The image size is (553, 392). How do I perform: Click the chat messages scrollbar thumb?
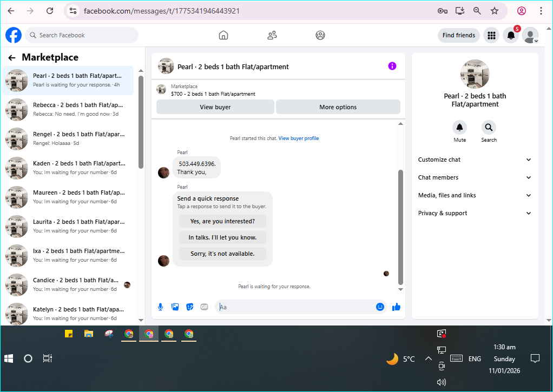pos(400,227)
